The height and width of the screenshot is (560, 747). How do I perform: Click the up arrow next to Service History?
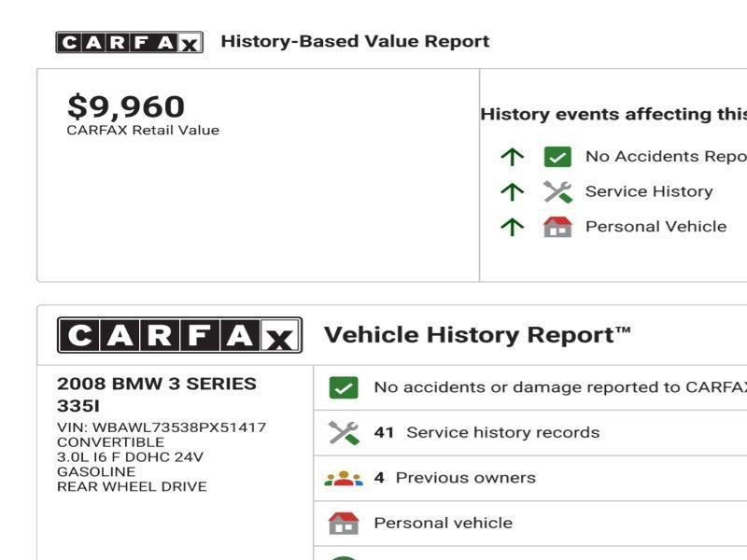512,192
